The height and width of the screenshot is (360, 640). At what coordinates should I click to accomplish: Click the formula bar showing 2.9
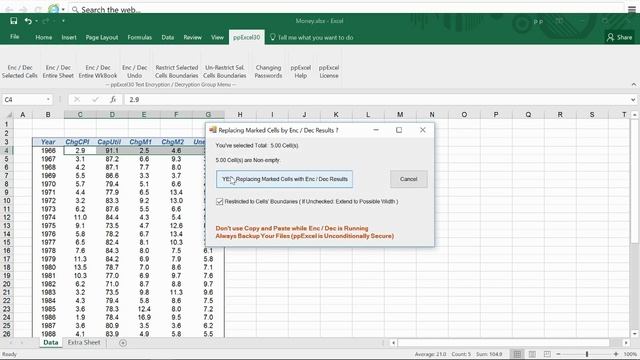coord(377,100)
